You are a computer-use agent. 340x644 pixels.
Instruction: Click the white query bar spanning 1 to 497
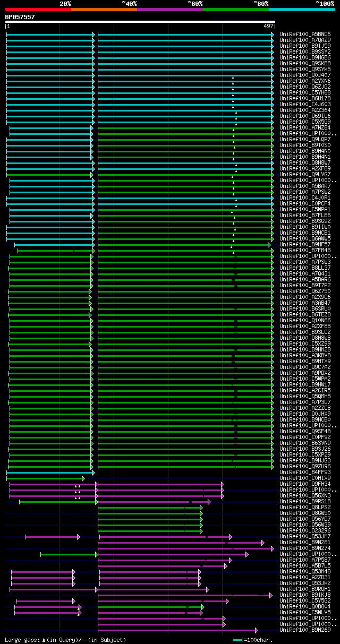click(x=140, y=22)
